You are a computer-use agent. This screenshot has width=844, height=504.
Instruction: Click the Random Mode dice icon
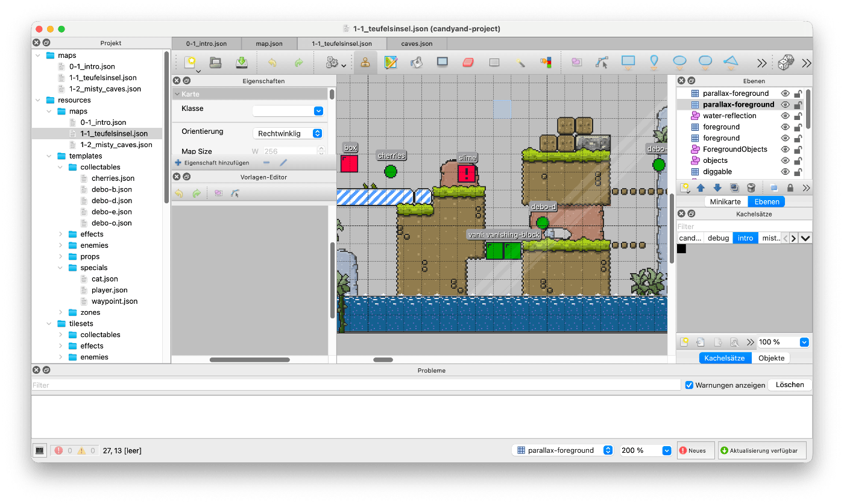[786, 62]
